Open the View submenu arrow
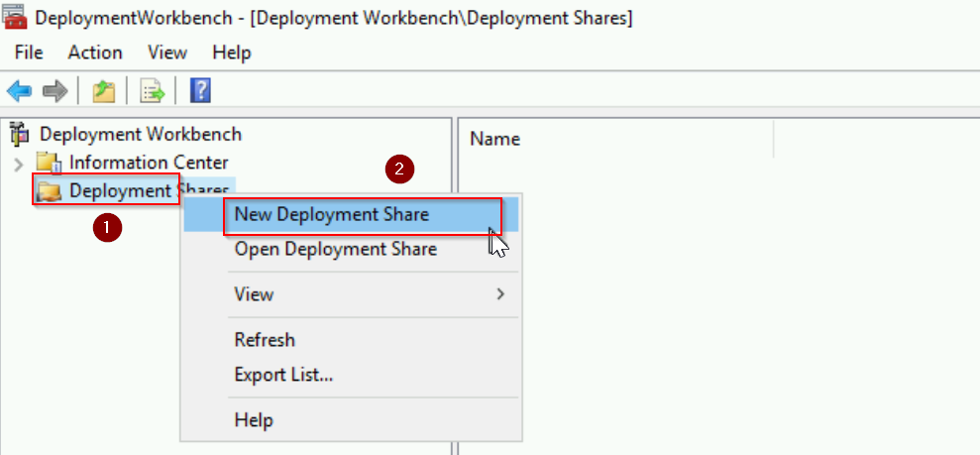Screen dimensions: 980x455 pyautogui.click(x=500, y=293)
